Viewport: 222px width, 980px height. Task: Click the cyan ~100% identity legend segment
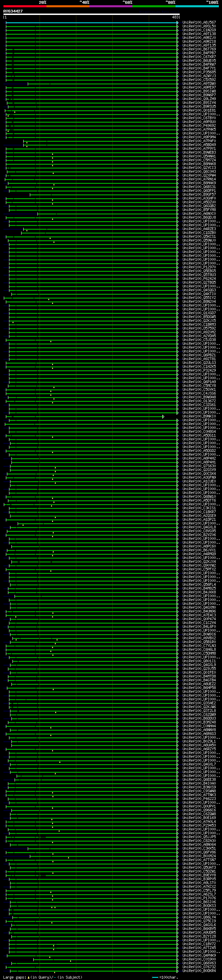coord(197,7)
